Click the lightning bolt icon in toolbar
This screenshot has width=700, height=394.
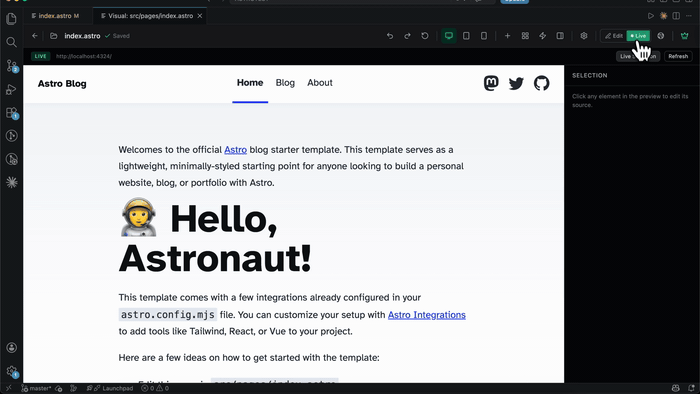(542, 36)
